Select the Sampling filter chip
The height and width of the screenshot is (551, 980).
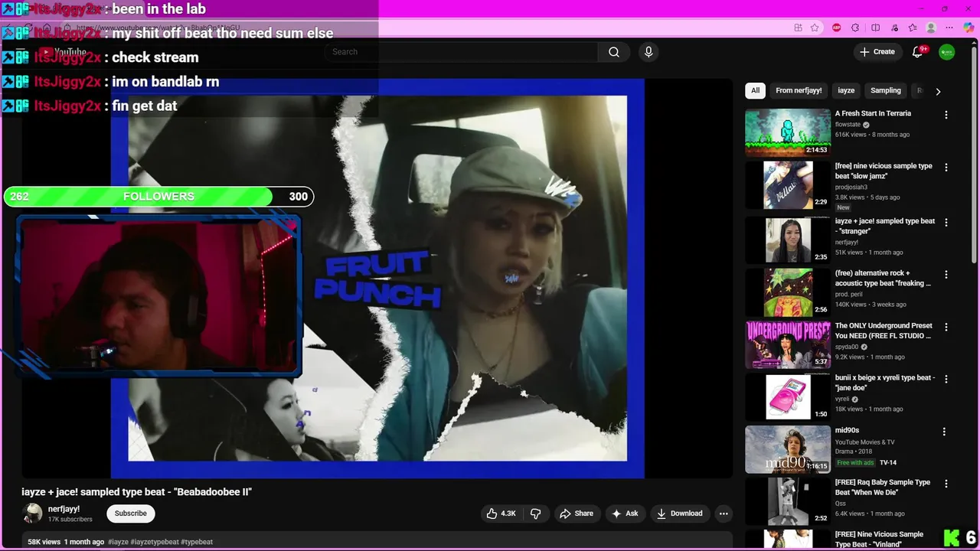(x=886, y=90)
